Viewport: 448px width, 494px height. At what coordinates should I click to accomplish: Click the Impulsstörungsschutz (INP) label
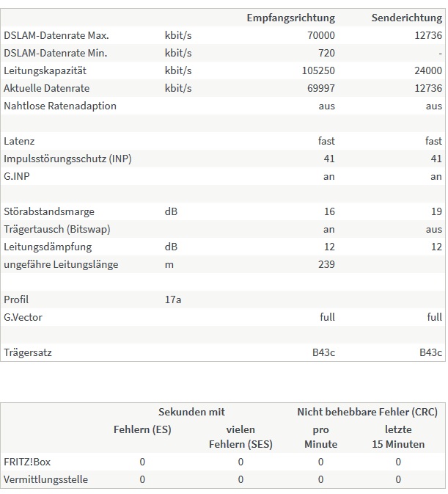[68, 159]
